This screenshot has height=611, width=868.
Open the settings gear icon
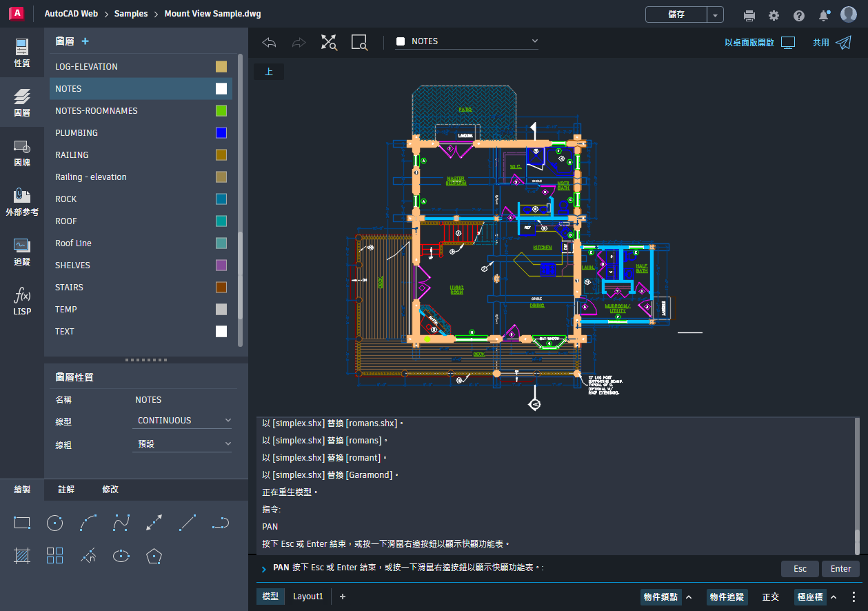pos(774,15)
